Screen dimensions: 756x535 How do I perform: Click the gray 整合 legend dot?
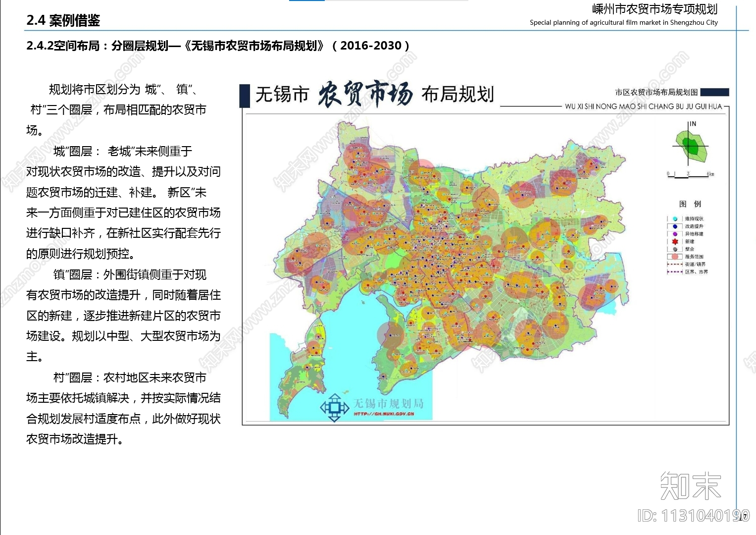coord(675,249)
